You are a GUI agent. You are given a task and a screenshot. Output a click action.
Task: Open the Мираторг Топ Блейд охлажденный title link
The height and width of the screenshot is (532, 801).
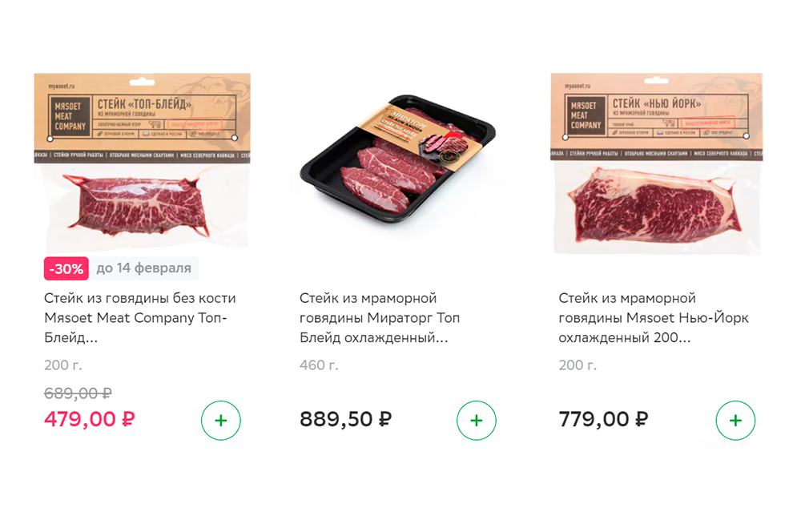[x=380, y=318]
